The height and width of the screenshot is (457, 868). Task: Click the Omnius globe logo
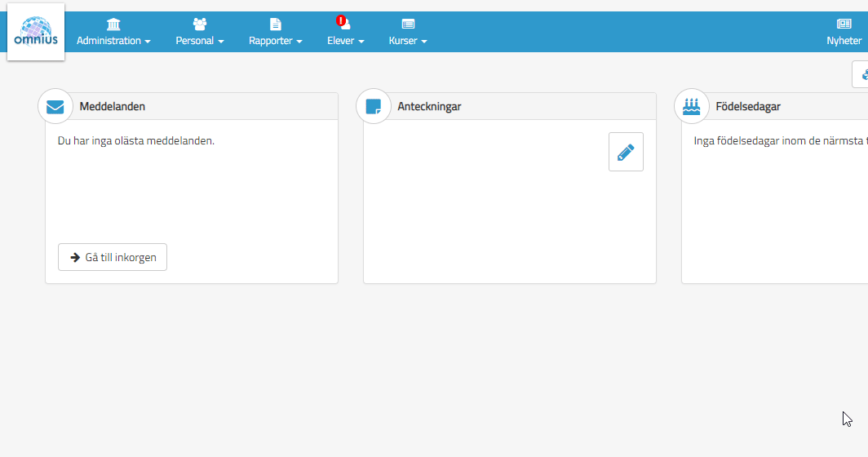(36, 32)
